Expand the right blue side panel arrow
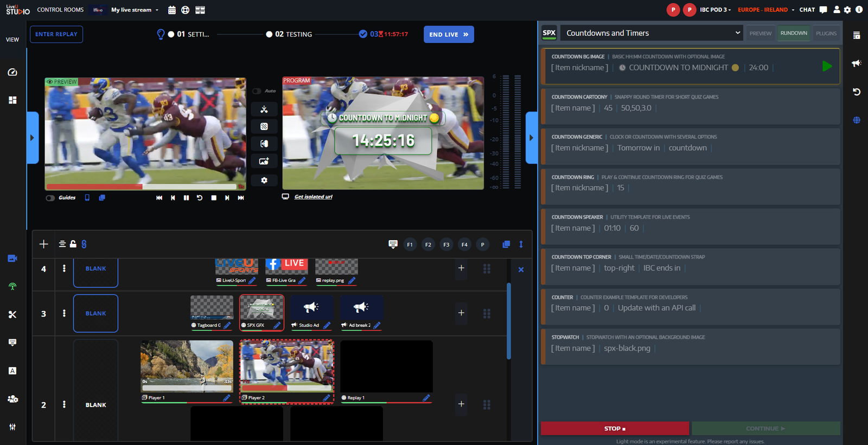The image size is (868, 445). (531, 138)
